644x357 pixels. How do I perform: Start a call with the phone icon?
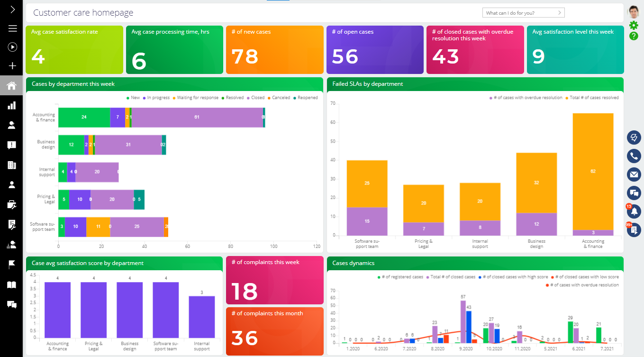[634, 156]
